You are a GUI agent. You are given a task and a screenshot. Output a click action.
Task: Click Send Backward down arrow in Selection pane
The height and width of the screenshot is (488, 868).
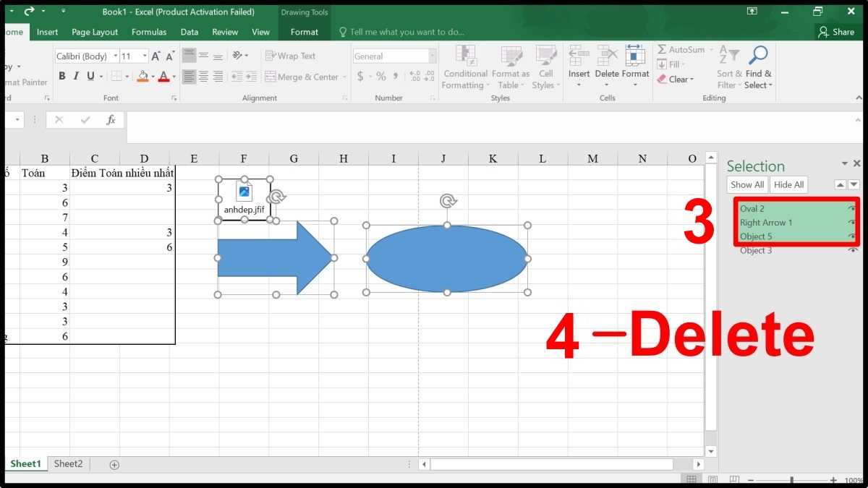854,184
